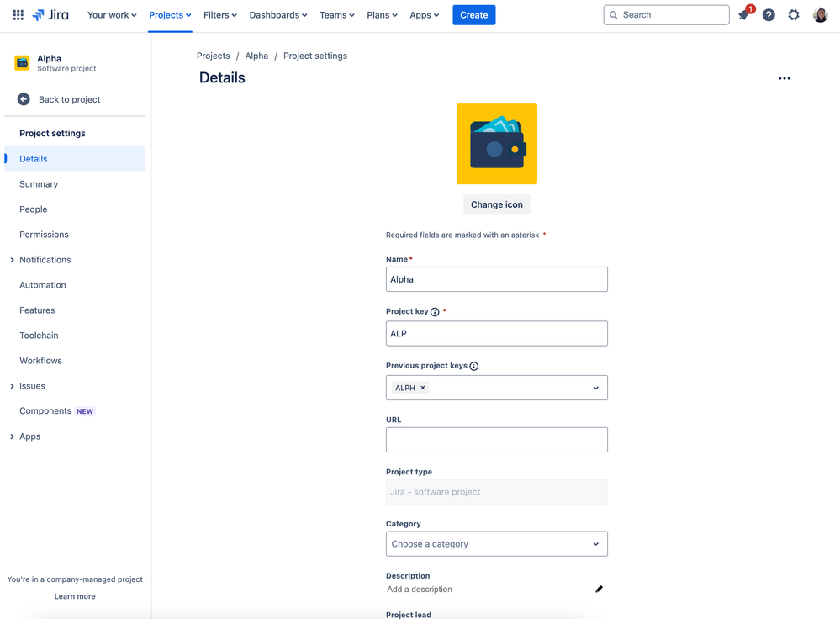Open the Dashboards dropdown menu
This screenshot has height=619, width=840.
(278, 15)
